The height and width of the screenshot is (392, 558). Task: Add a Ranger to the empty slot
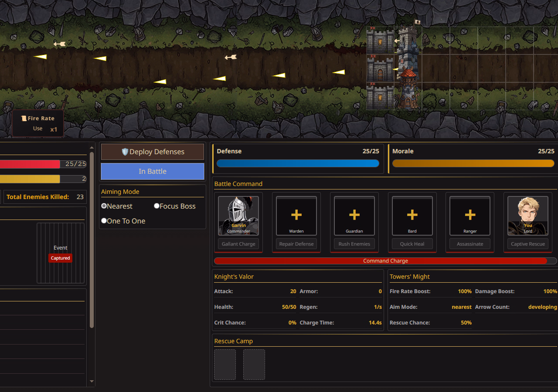coord(470,215)
